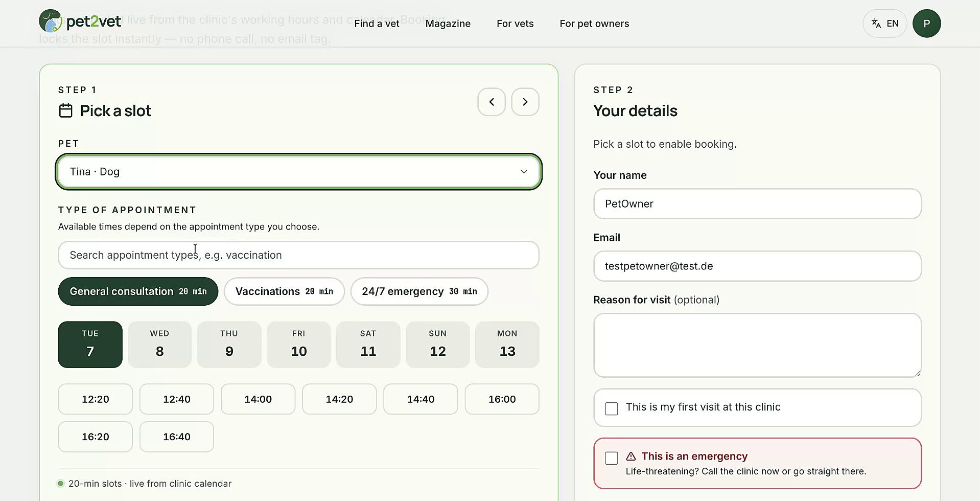Select General consultation 20 min type

(138, 291)
